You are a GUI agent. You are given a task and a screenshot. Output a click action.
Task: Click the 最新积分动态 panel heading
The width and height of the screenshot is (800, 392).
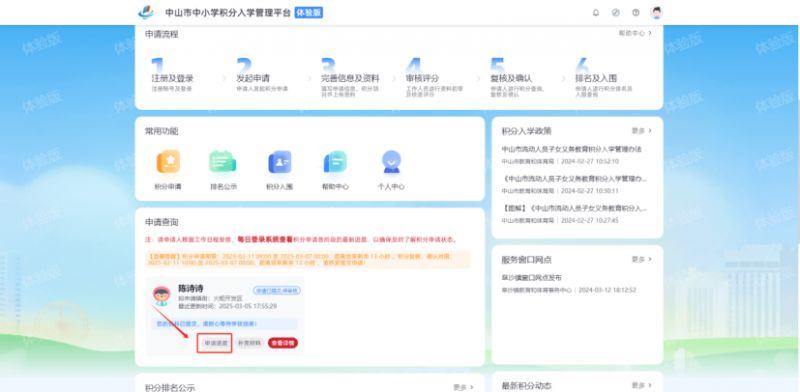527,386
